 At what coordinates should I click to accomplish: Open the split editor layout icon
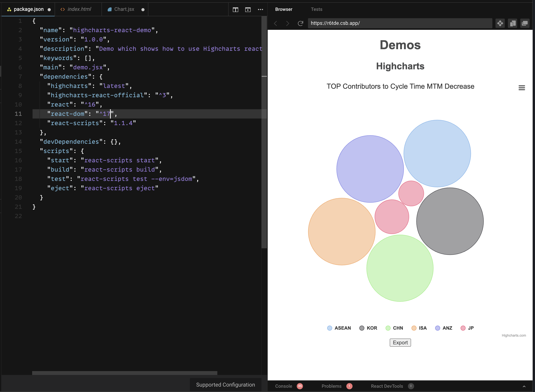click(235, 10)
